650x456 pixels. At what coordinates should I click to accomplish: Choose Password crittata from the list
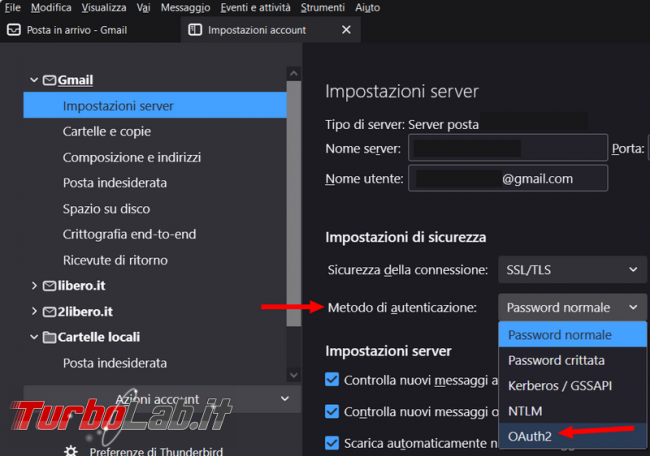(572, 360)
